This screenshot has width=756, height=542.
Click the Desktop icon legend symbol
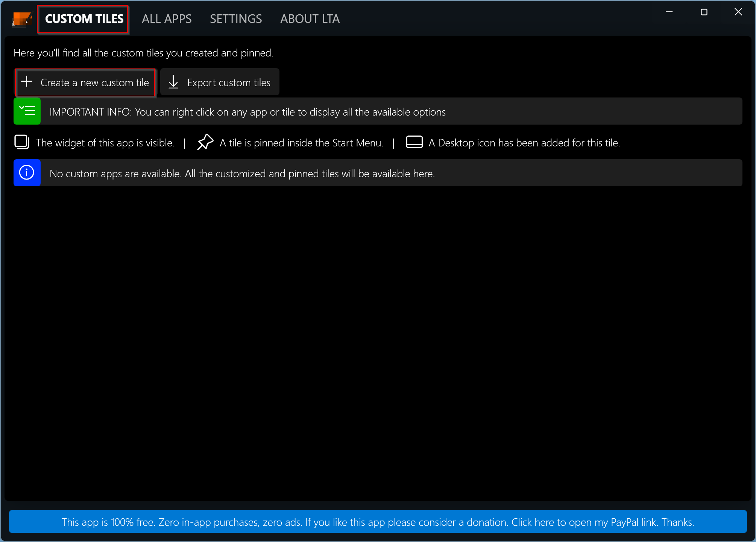pos(414,142)
